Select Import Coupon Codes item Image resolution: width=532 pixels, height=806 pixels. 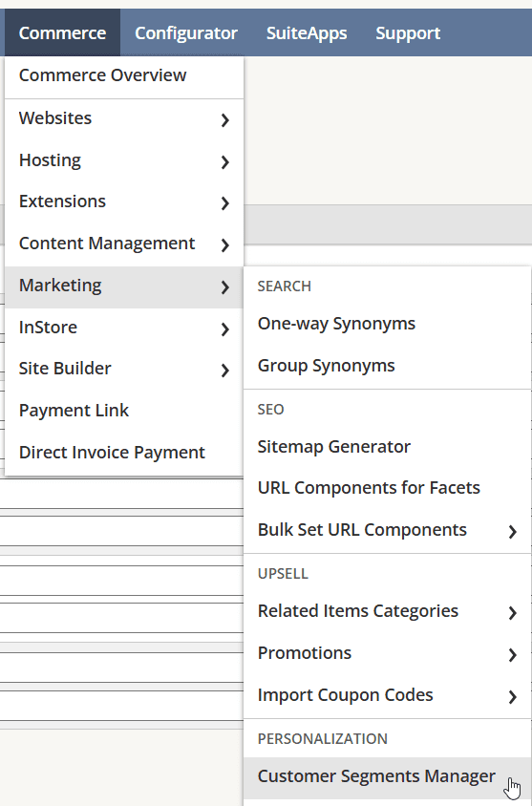387,696
